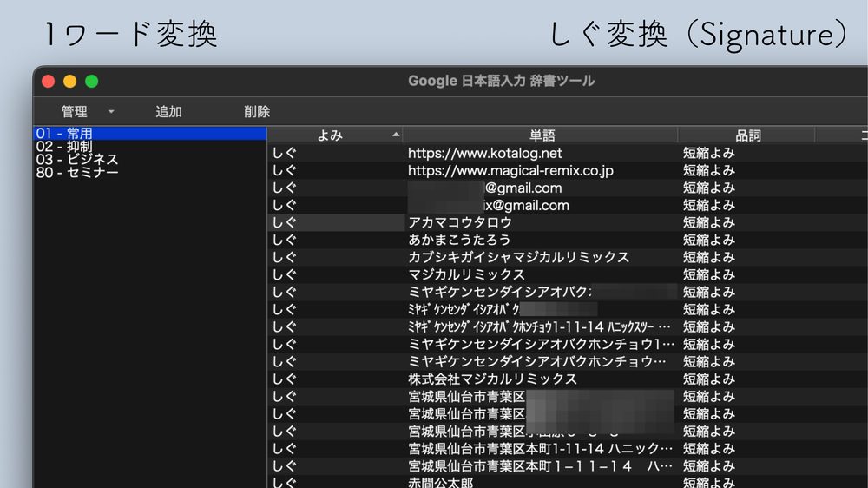Select the カブシキガイシャマジカルリミックス entry
868x488 pixels.
pos(519,258)
